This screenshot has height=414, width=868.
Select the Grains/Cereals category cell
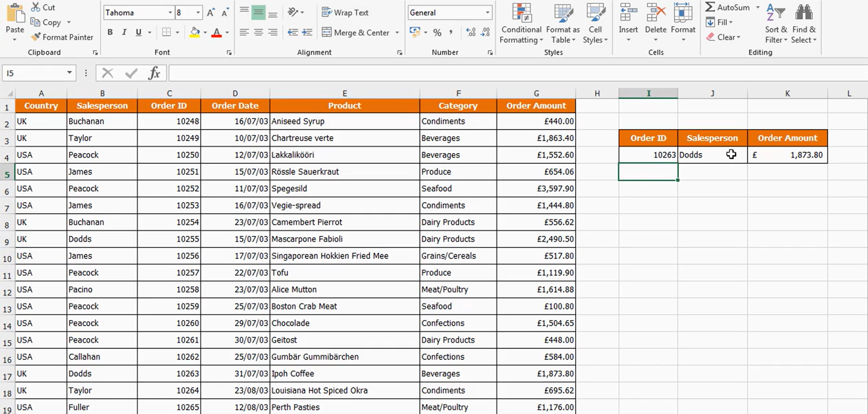(458, 256)
